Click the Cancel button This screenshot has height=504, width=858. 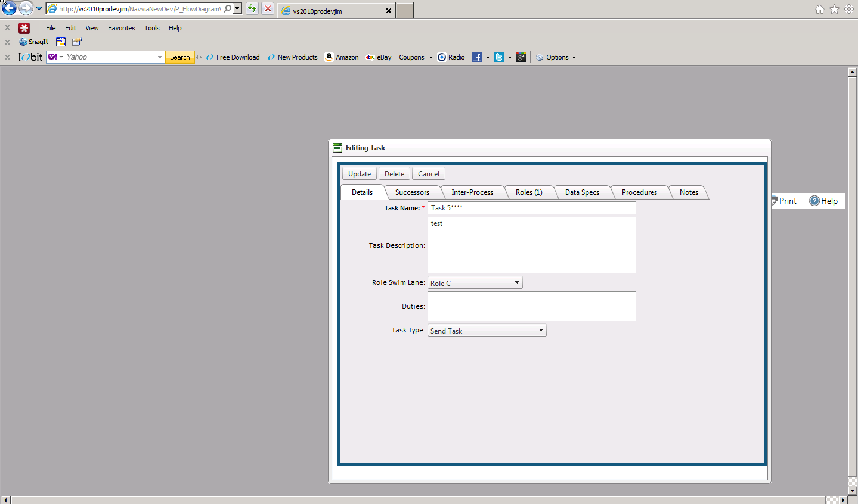point(429,174)
